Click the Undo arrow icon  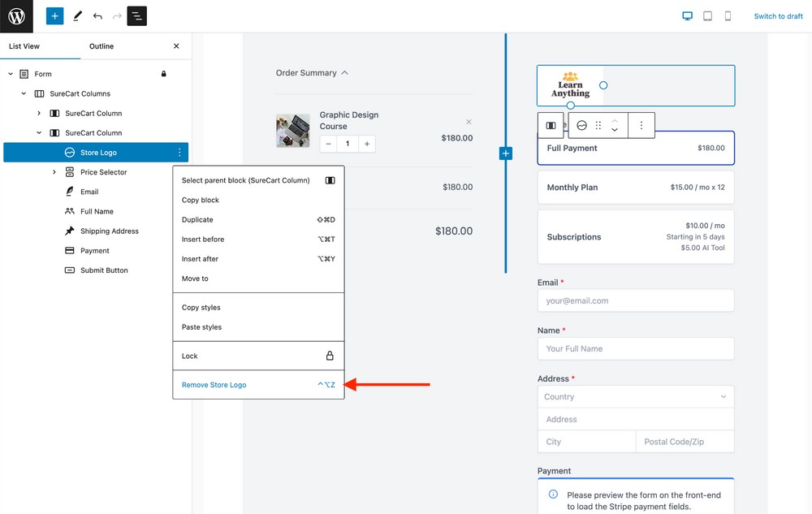pyautogui.click(x=97, y=16)
